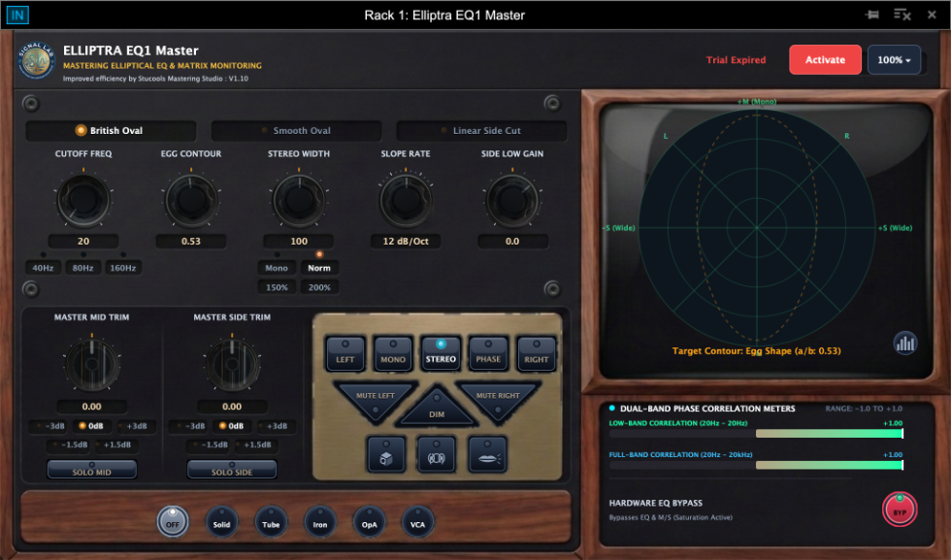Click cutoff frequency value field showing 20
This screenshot has width=951, height=560.
pos(83,241)
